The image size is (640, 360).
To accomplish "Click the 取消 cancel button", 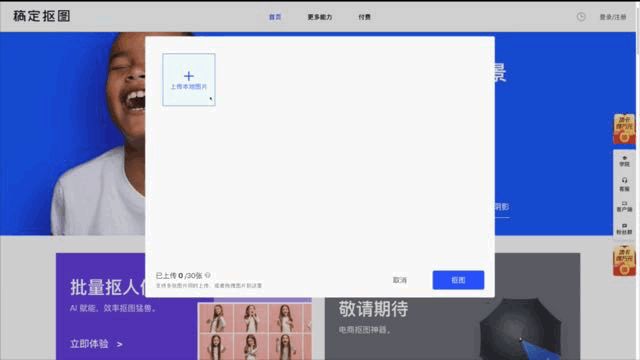I will click(400, 280).
